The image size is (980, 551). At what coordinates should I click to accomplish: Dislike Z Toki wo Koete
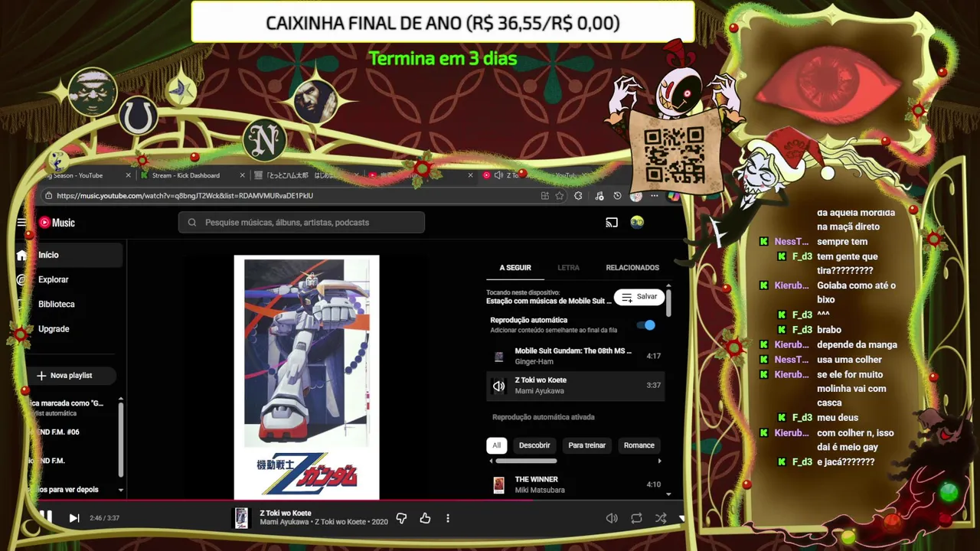pyautogui.click(x=401, y=518)
